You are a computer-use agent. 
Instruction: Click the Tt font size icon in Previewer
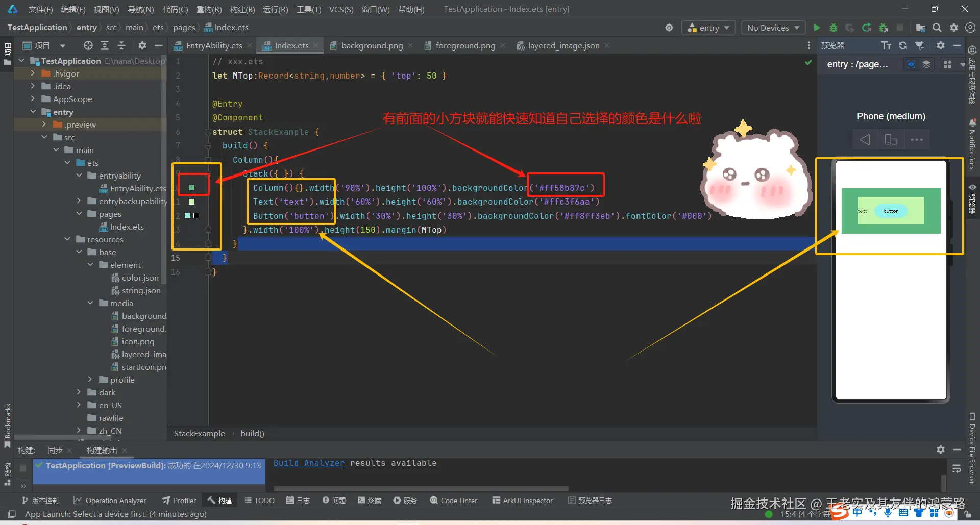pos(886,45)
